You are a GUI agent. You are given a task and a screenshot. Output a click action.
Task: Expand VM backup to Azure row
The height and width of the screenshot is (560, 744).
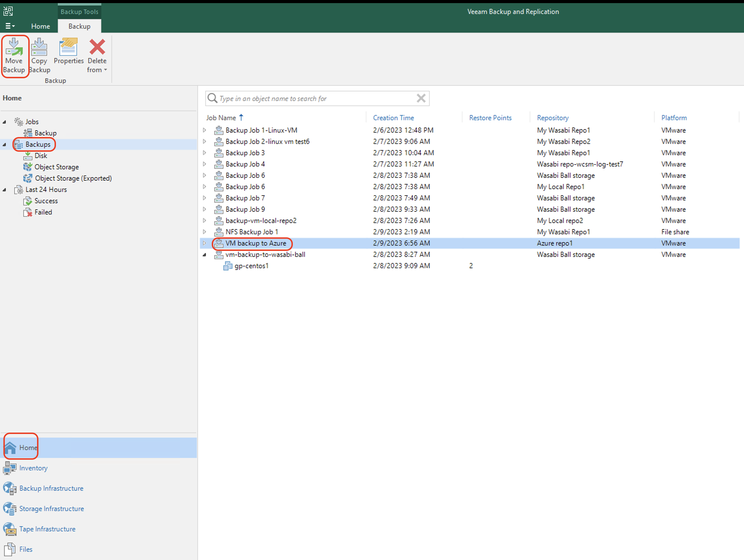coord(204,243)
